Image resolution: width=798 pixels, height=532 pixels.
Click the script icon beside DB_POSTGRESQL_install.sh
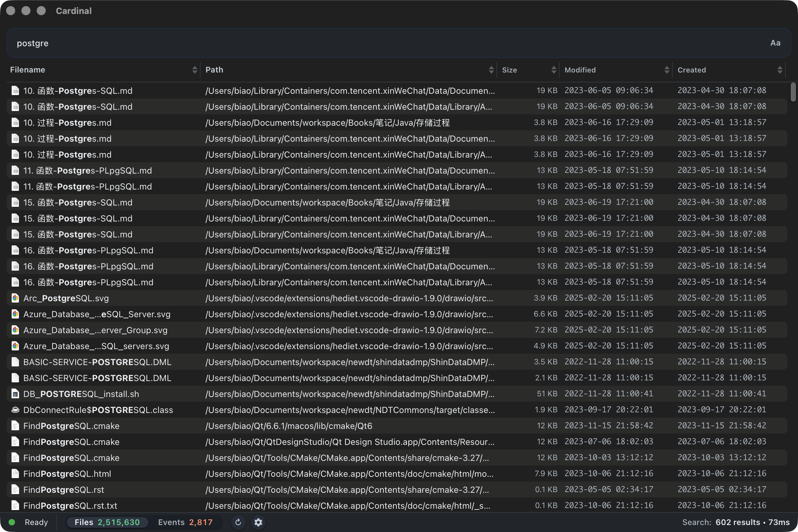(15, 394)
